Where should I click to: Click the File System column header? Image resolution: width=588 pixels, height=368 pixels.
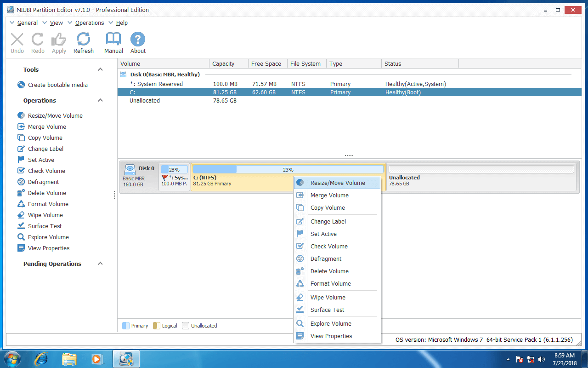(307, 63)
